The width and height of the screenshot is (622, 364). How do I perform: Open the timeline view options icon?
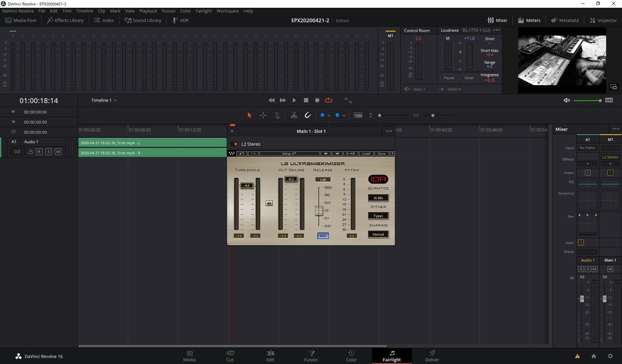[358, 115]
